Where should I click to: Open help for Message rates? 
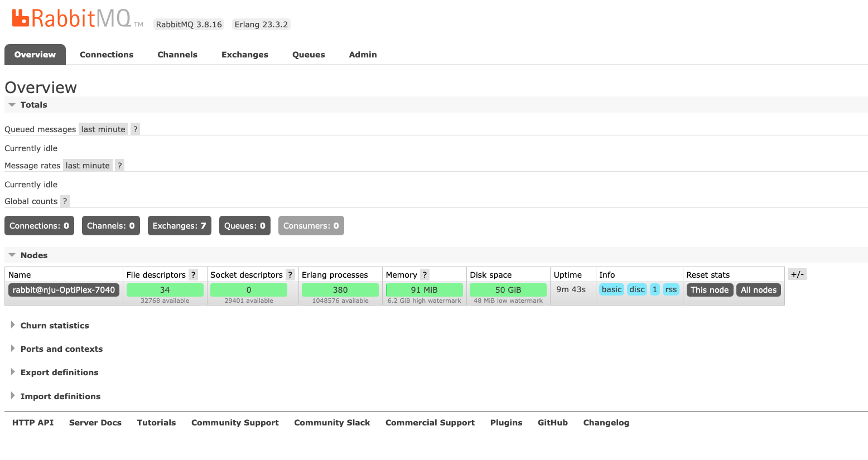[119, 165]
